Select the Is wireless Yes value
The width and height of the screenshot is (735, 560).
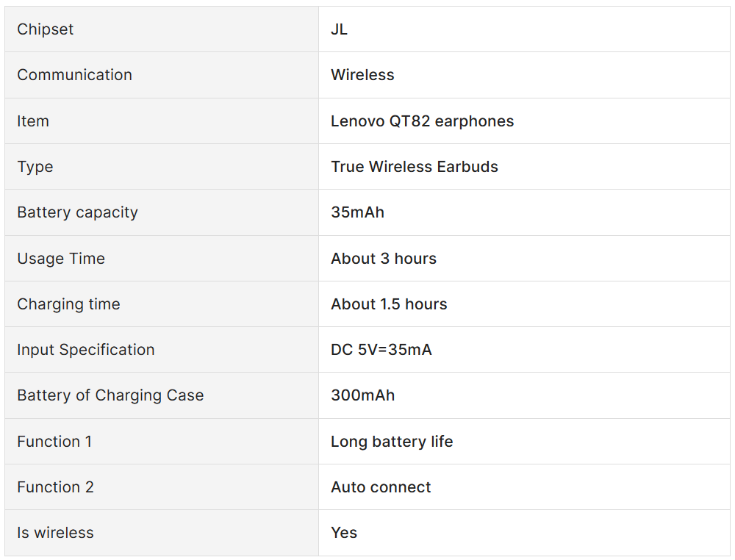344,533
